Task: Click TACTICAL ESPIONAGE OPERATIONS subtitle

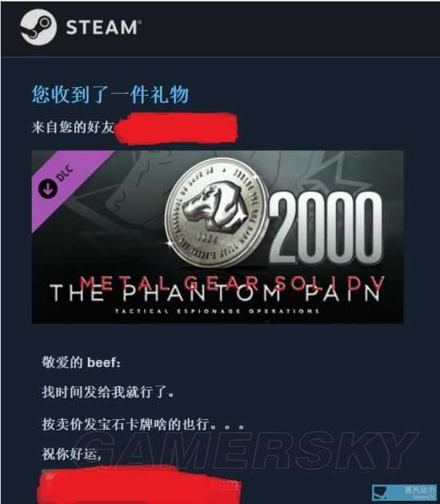Action: [x=217, y=311]
